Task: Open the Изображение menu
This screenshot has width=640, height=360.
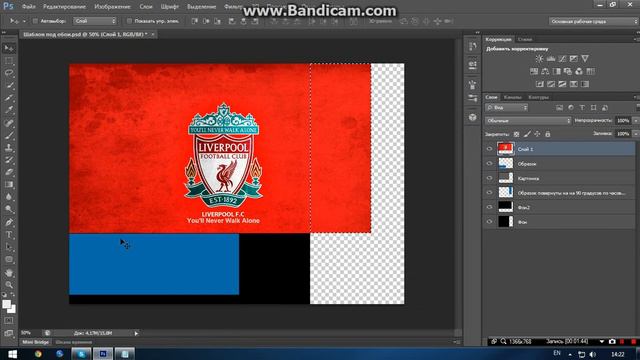Action: click(x=112, y=7)
